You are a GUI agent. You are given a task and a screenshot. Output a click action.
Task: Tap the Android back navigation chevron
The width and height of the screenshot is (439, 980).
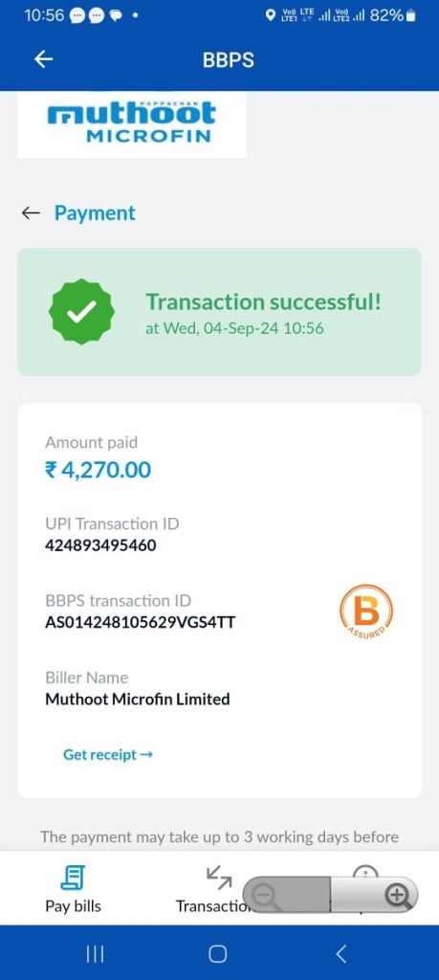pyautogui.click(x=340, y=954)
